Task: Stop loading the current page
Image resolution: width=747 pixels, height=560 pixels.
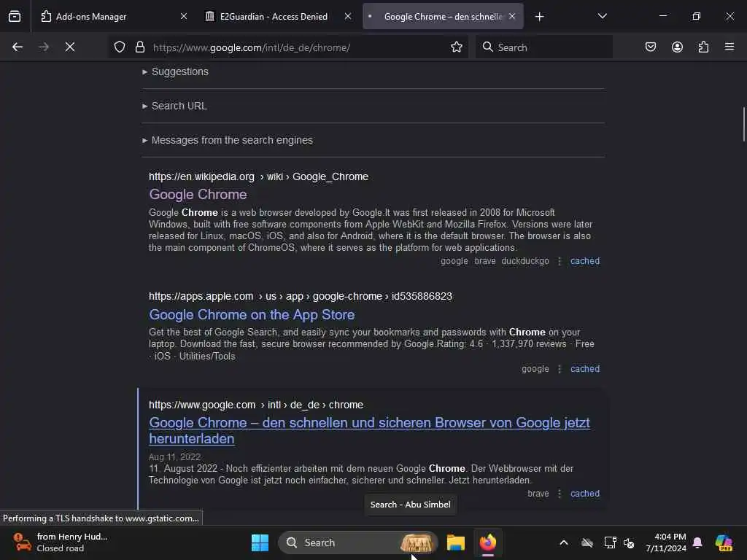Action: point(70,47)
